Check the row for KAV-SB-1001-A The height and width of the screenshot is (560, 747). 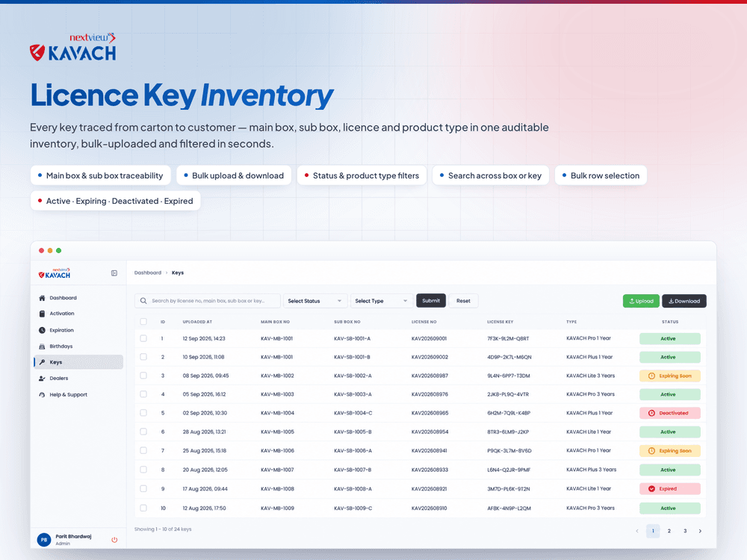143,338
